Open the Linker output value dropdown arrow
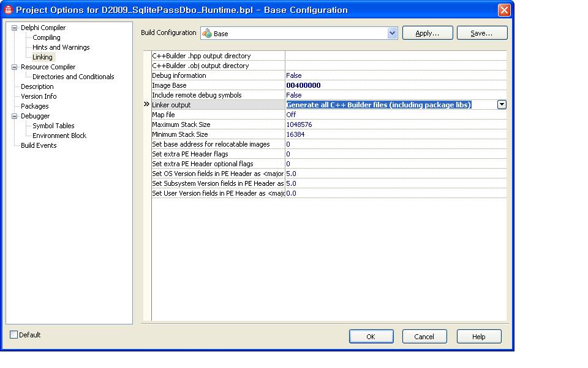The image size is (588, 368). (x=502, y=105)
